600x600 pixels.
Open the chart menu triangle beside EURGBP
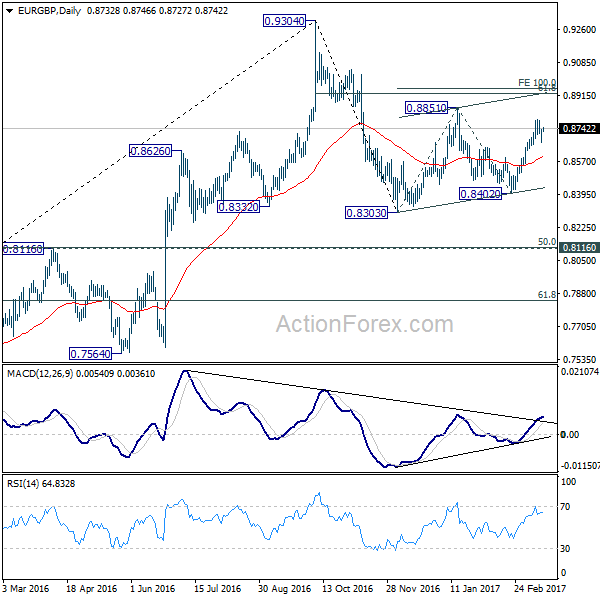10,11
